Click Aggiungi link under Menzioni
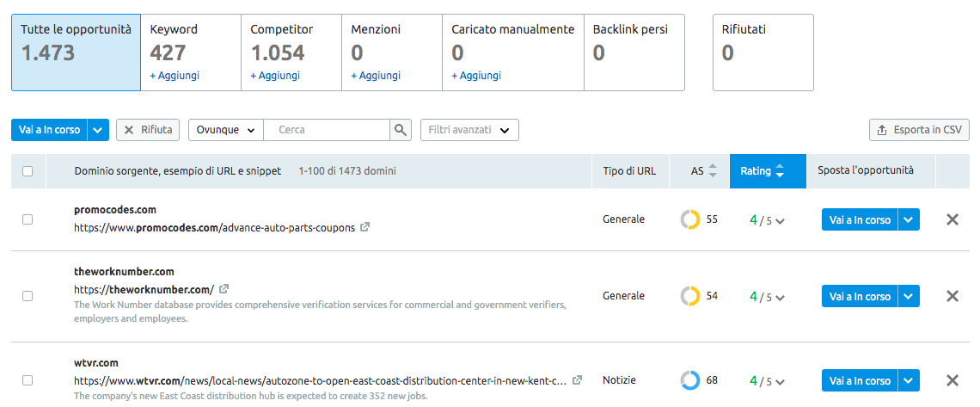The width and height of the screenshot is (980, 407). pos(374,76)
